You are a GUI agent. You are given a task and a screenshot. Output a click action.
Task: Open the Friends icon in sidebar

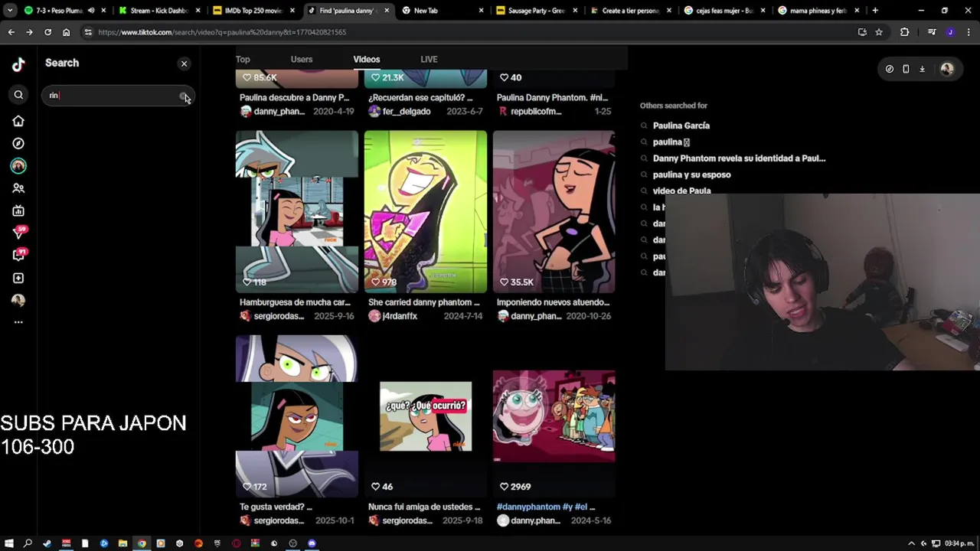pos(18,188)
